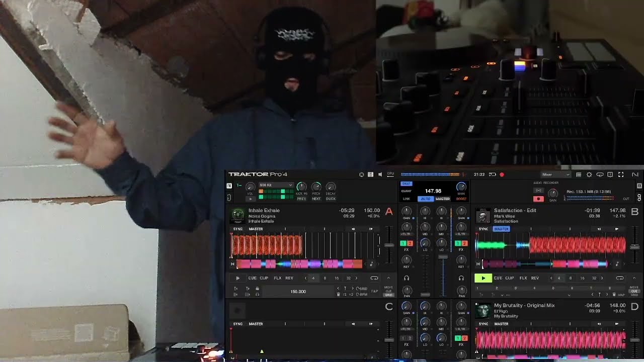Click trash icon in Deck A grid panel
This screenshot has height=362, width=644.
coord(338,294)
